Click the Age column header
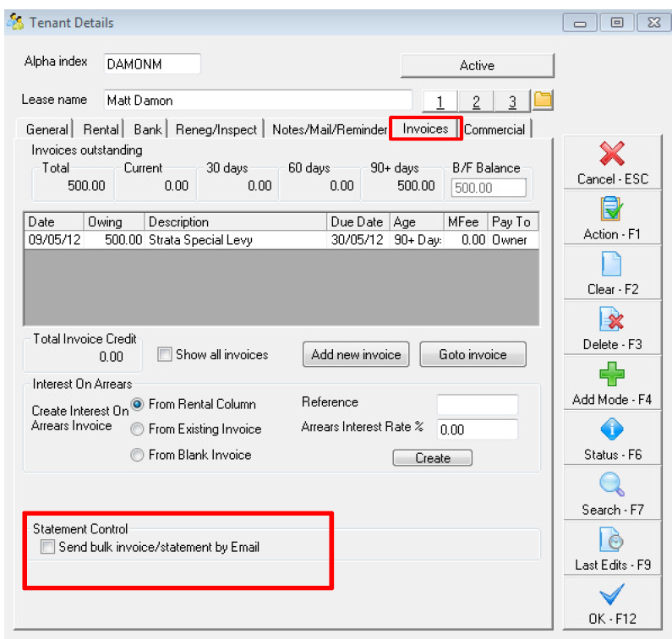 [x=417, y=221]
